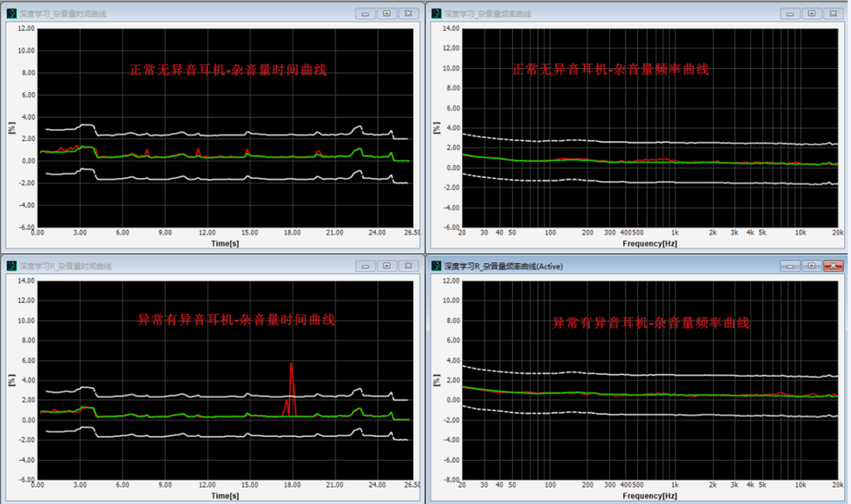Select the 异常有异音耳机-杂音量频率曲线 chart label
This screenshot has height=504, width=851.
click(x=651, y=322)
